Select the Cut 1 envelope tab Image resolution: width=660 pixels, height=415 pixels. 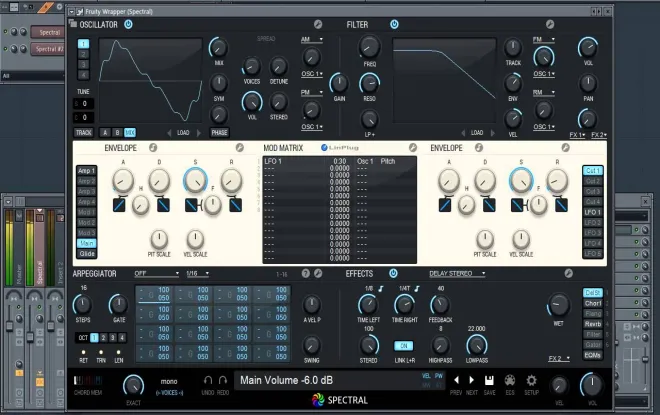tap(593, 171)
